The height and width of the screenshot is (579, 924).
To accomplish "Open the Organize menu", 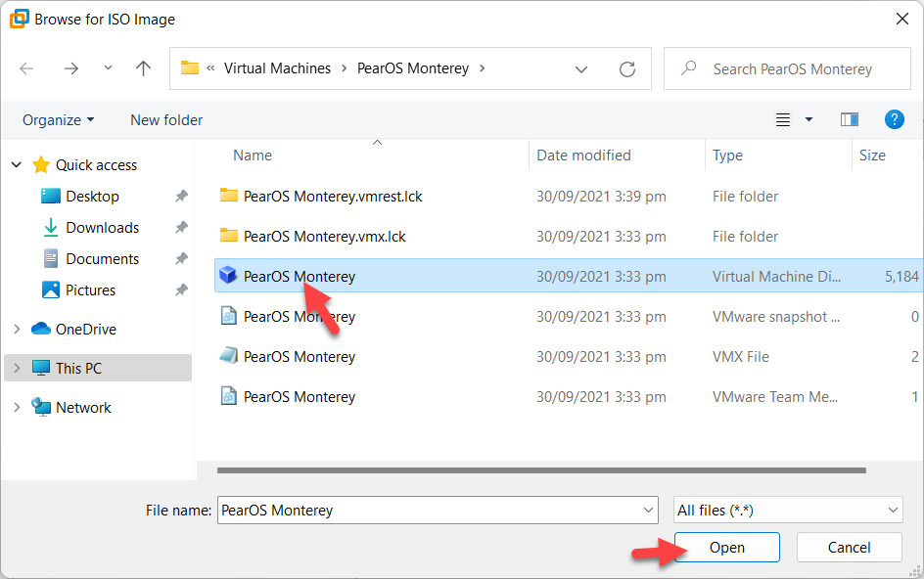I will 58,120.
